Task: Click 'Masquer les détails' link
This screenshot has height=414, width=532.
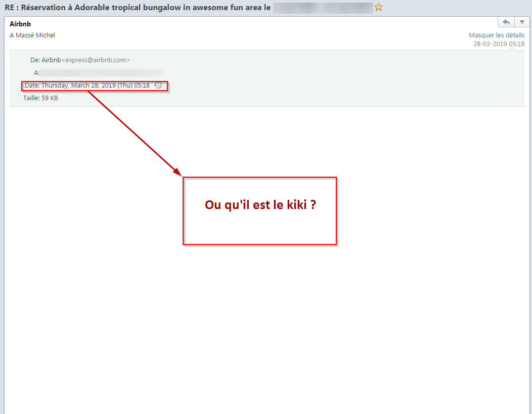Action: [x=497, y=35]
